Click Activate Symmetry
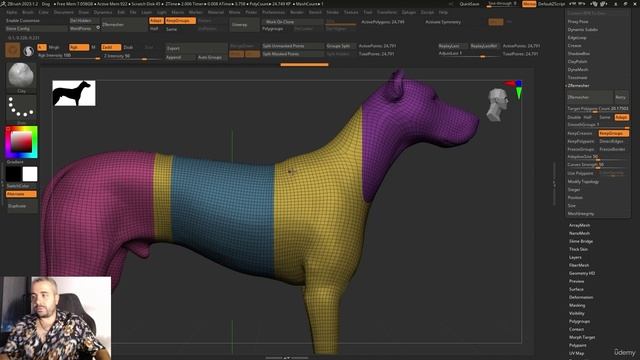 [x=443, y=22]
